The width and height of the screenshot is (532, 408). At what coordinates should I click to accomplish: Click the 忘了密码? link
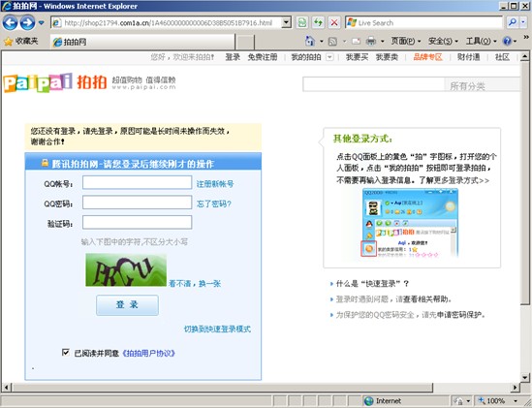214,204
